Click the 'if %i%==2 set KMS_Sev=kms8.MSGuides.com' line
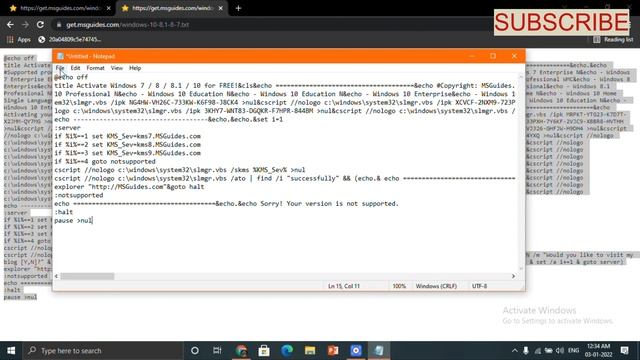The width and height of the screenshot is (640, 360). [127, 144]
